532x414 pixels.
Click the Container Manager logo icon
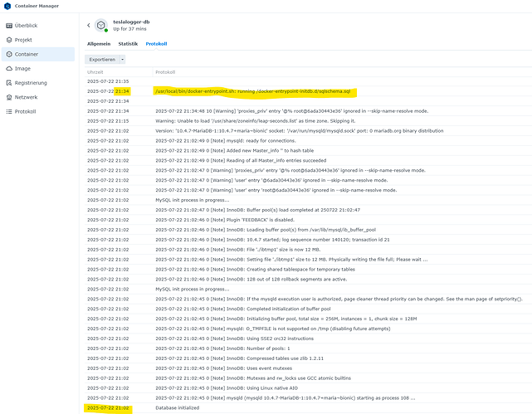pyautogui.click(x=7, y=6)
